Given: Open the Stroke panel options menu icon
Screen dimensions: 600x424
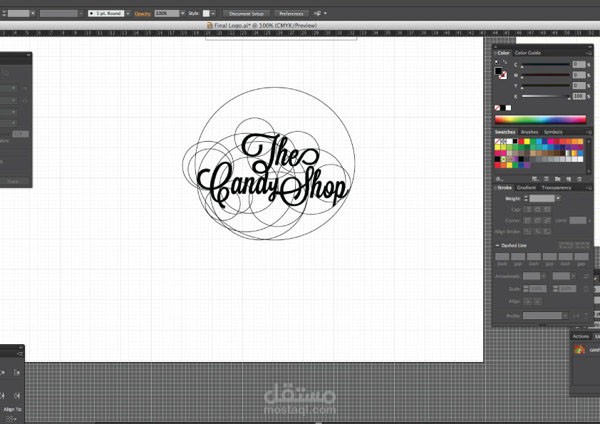Looking at the screenshot, I should point(589,188).
